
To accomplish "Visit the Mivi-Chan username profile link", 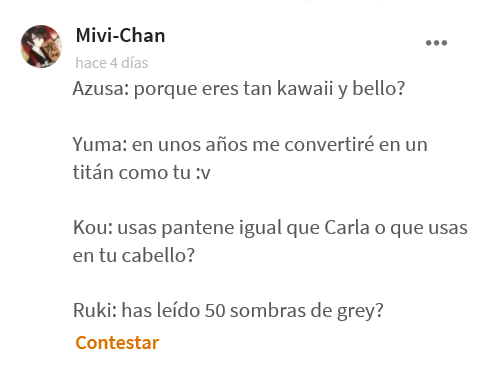I will tap(121, 35).
